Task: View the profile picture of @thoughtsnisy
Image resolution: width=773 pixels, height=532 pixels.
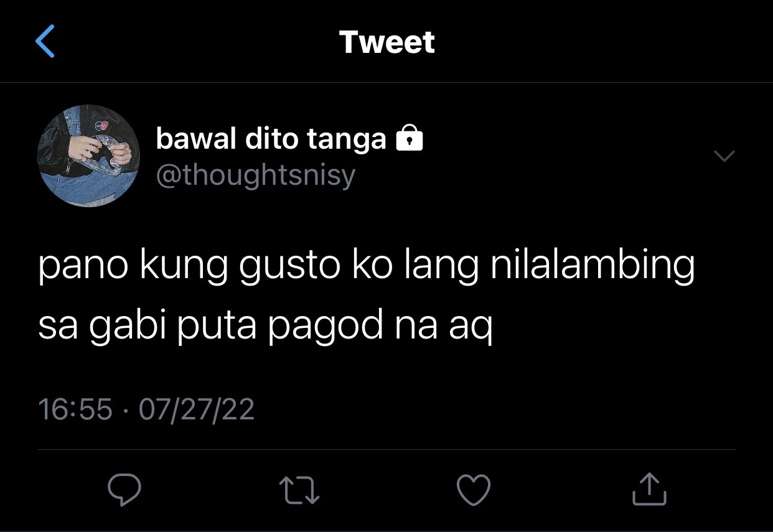Action: (89, 156)
